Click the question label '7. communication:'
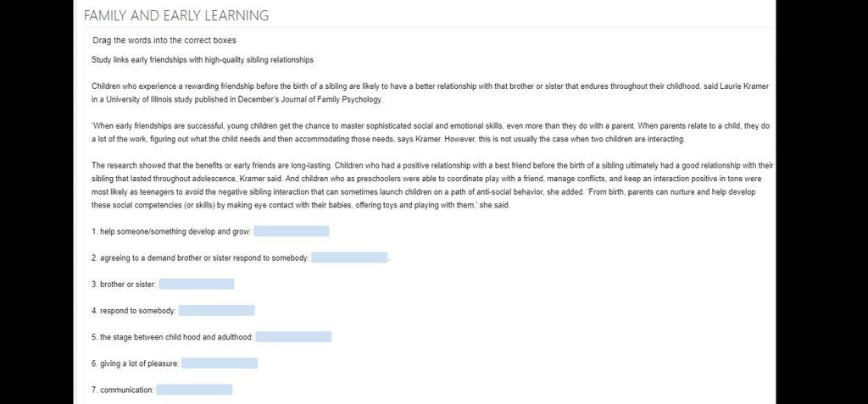This screenshot has width=868, height=404. click(123, 390)
